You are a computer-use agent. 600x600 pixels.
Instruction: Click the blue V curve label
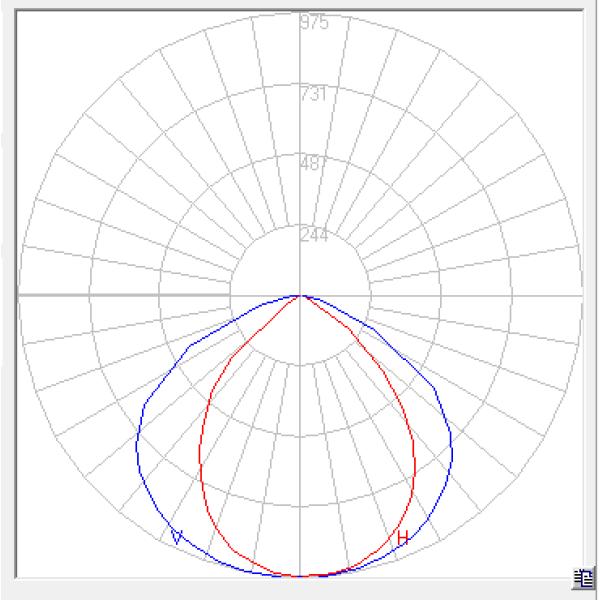tap(178, 538)
